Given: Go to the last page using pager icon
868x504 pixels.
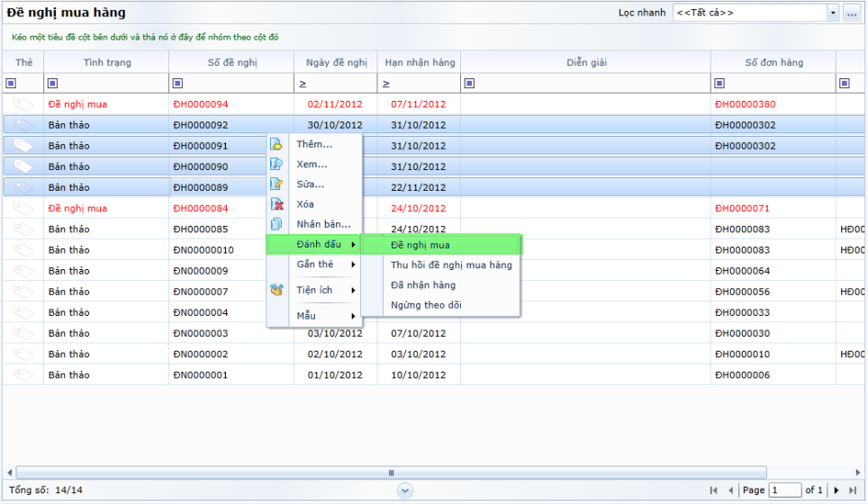Looking at the screenshot, I should point(851,490).
